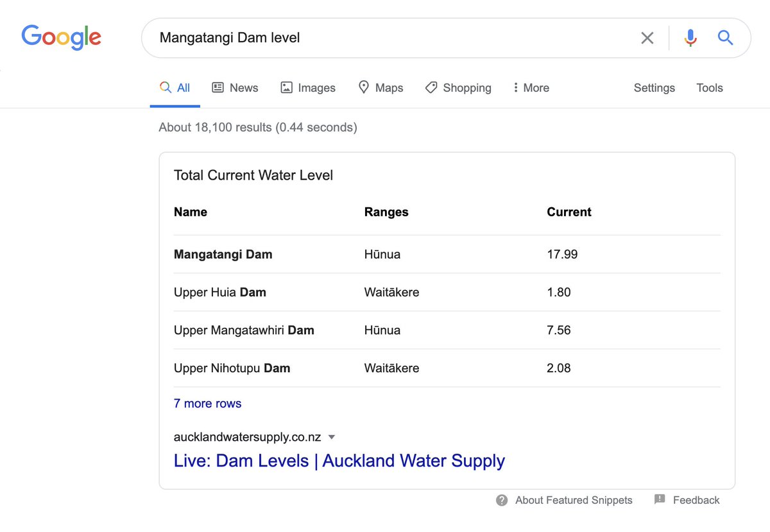Open Live: Dam Levels Auckland Water Supply link
The height and width of the screenshot is (532, 770).
(339, 461)
